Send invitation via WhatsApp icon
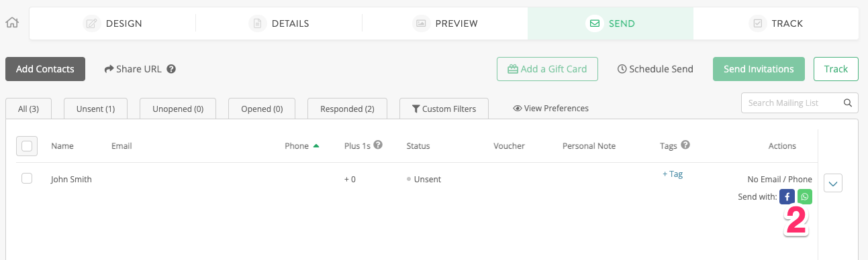Screen dimensions: 868x260 804,197
